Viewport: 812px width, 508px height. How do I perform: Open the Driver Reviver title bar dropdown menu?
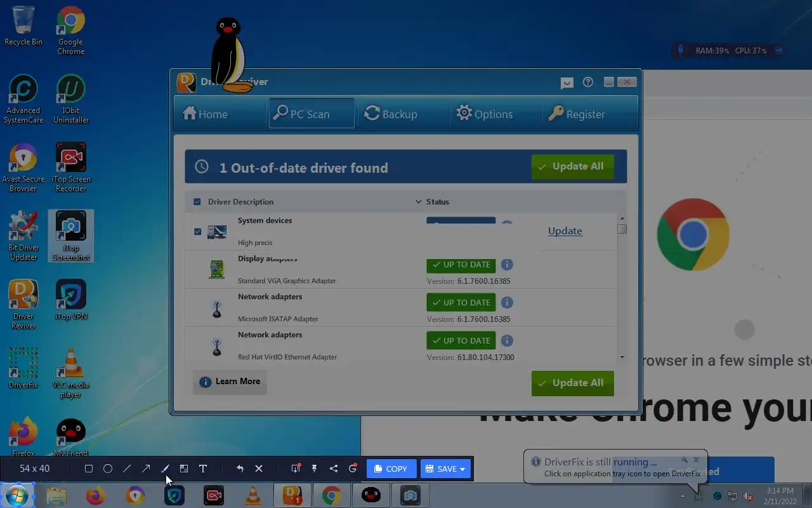(567, 83)
